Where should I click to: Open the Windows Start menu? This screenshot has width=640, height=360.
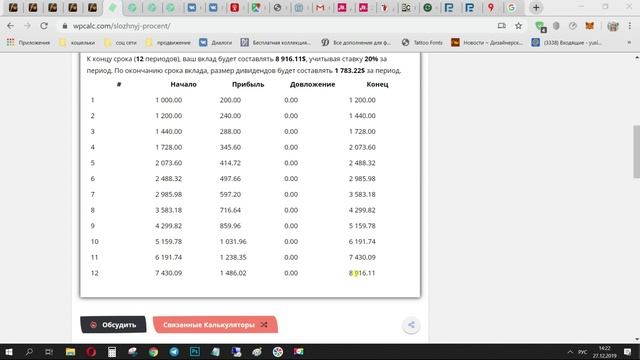(x=9, y=352)
